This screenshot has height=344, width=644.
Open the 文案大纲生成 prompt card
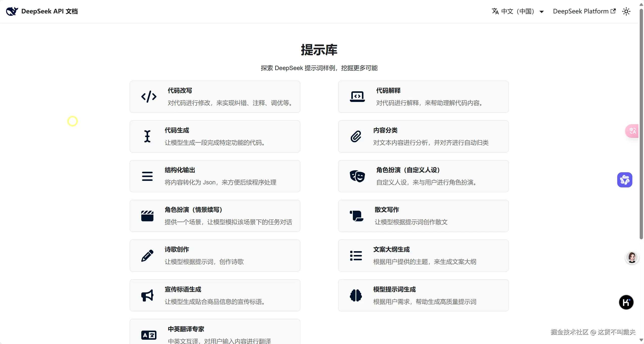423,255
